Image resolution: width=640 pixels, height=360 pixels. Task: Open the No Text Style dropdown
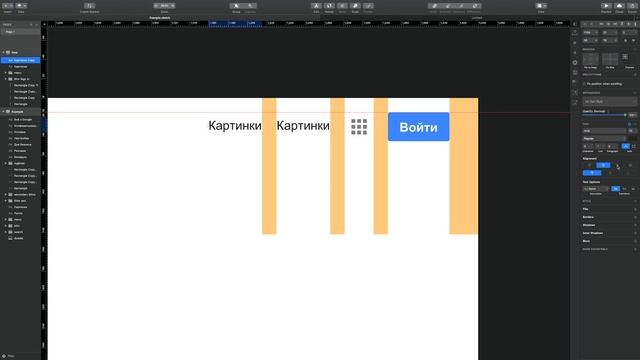609,101
